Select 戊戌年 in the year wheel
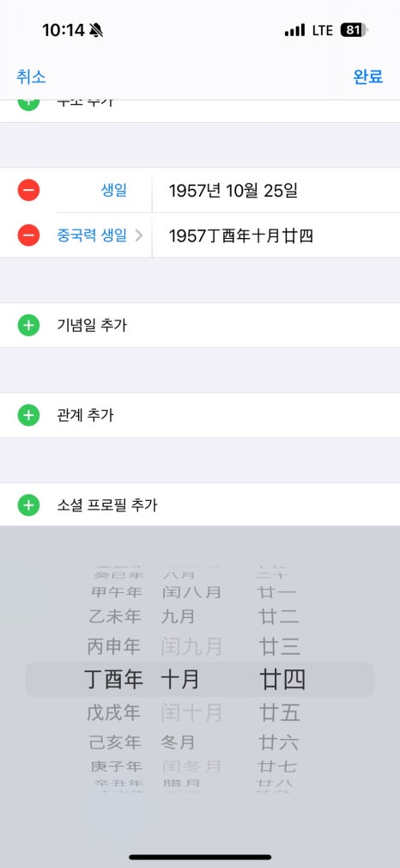The height and width of the screenshot is (868, 400). (x=113, y=712)
